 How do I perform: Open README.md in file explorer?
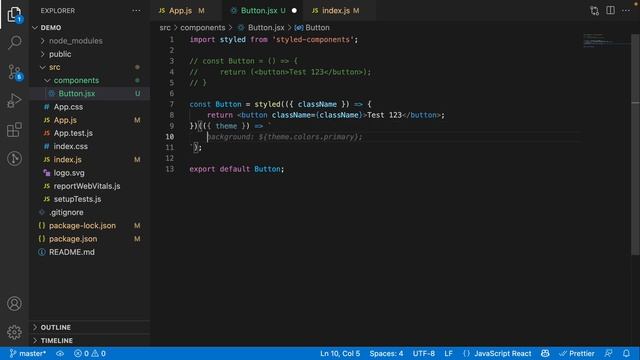pyautogui.click(x=90, y=252)
